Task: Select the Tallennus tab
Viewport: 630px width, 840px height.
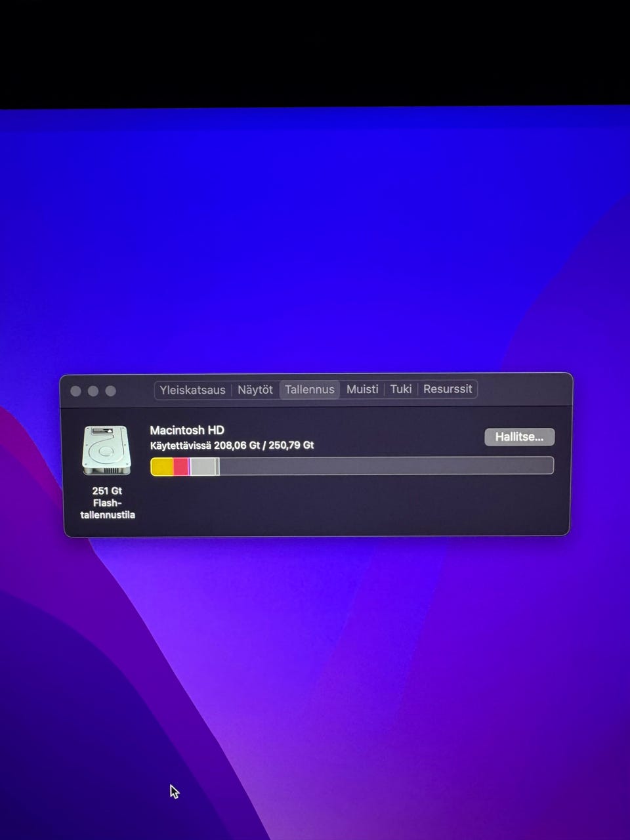Action: (310, 389)
